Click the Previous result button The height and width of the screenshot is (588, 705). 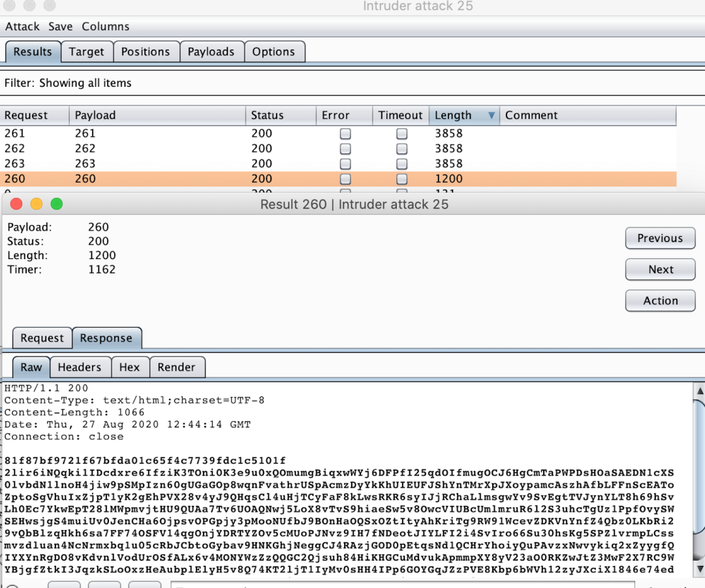click(x=660, y=238)
